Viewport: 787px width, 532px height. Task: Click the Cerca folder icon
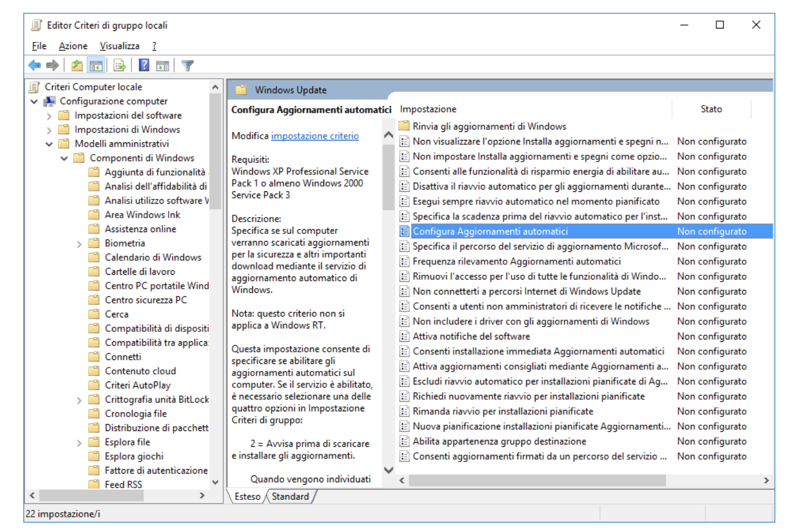click(93, 314)
